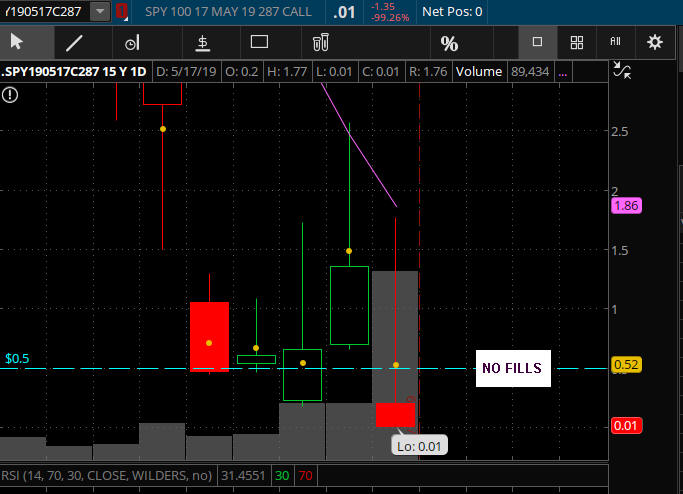Screen dimensions: 683x494
Task: Click the Volume label in header
Action: [479, 71]
